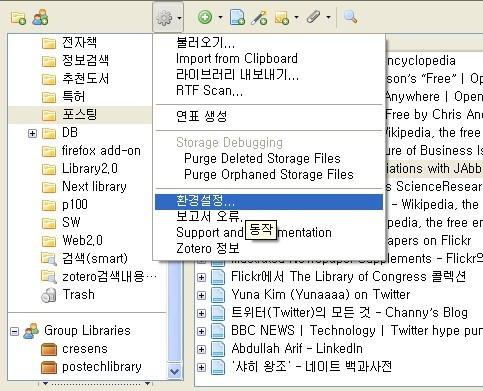Open the cresens group library
This screenshot has height=391, width=483.
[x=85, y=349]
